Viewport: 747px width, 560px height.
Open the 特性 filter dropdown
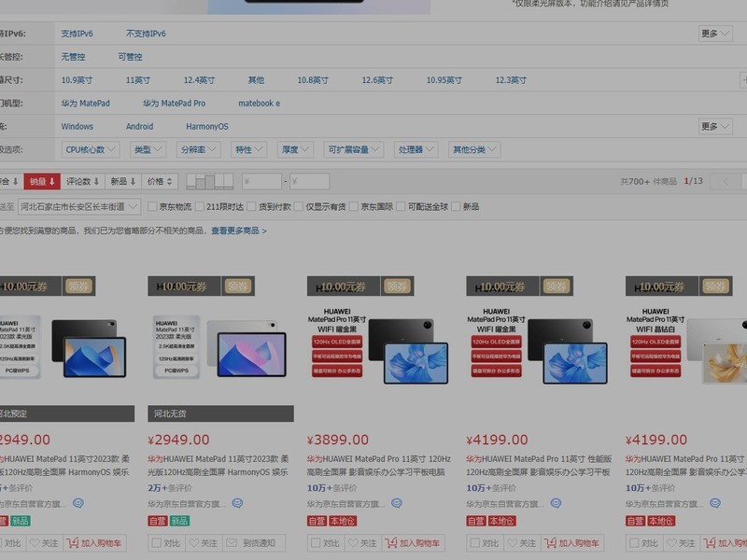pyautogui.click(x=248, y=149)
